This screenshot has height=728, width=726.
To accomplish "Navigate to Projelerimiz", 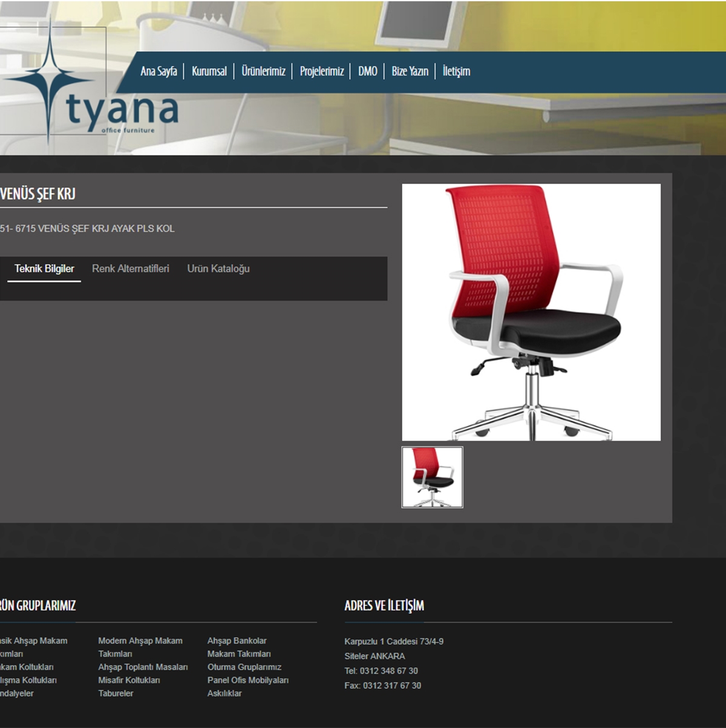I will [x=321, y=71].
